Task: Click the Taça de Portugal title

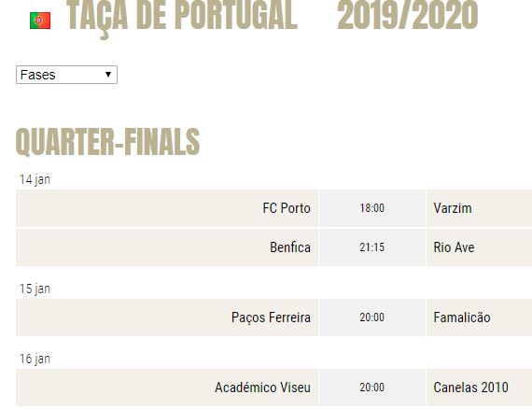Action: coord(182,16)
